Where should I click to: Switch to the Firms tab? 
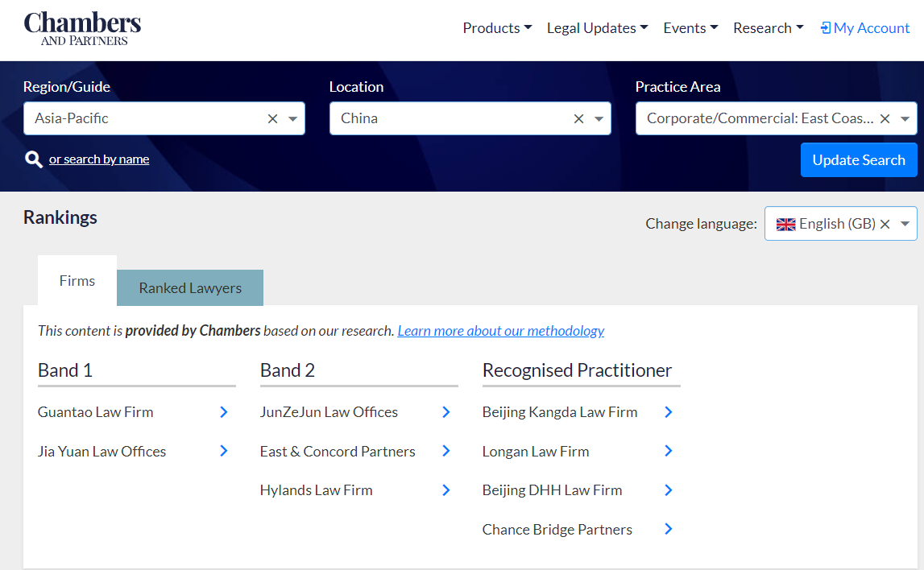pyautogui.click(x=77, y=281)
